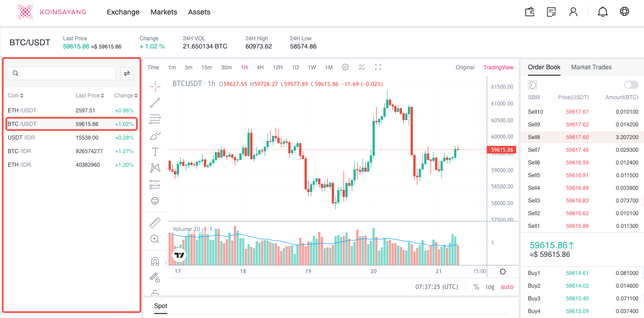This screenshot has width=644, height=318.
Task: Select the ETH/USDT pair
Action: point(22,111)
